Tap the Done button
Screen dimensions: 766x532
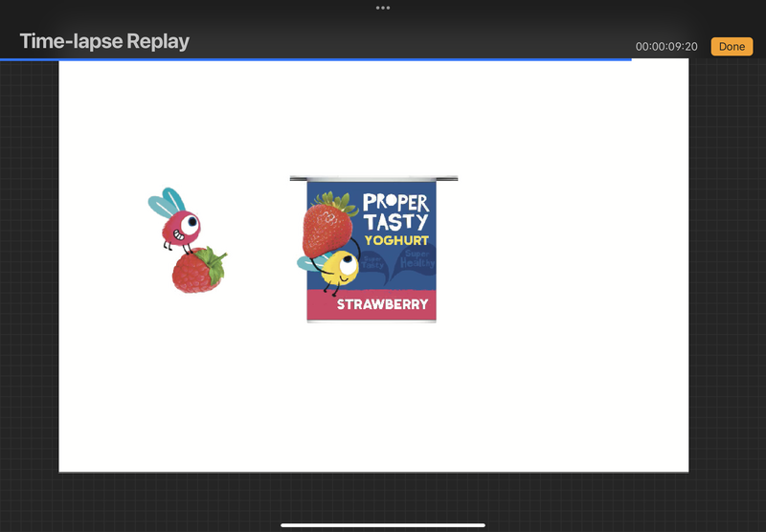coord(732,47)
